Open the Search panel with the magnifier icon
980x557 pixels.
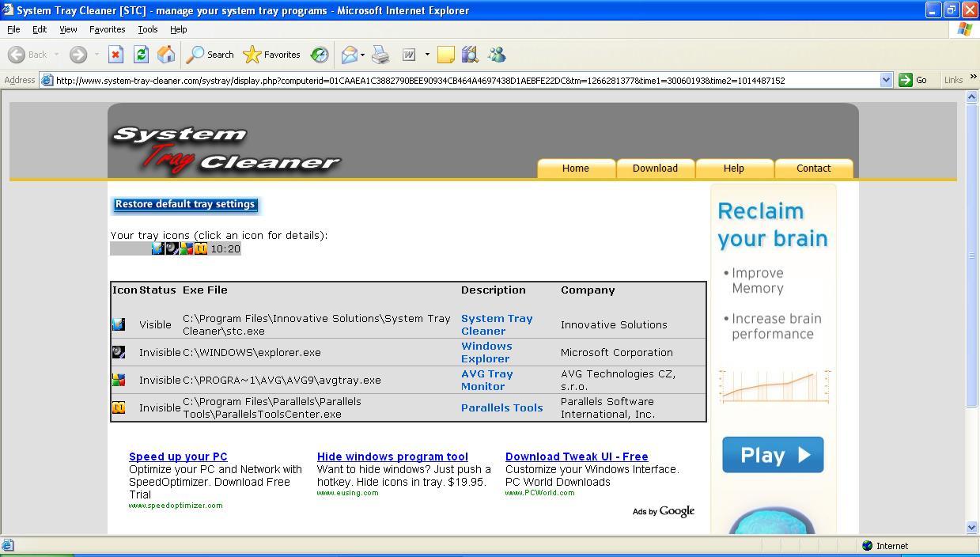[195, 54]
